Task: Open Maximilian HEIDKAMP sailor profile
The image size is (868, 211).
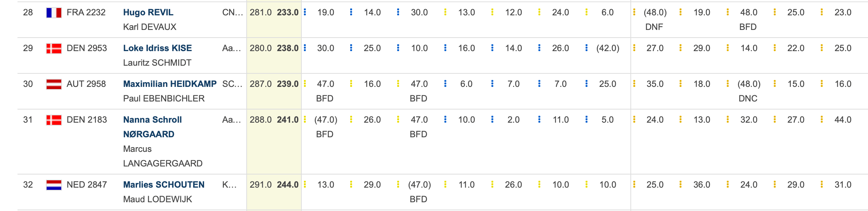Action: click(170, 84)
